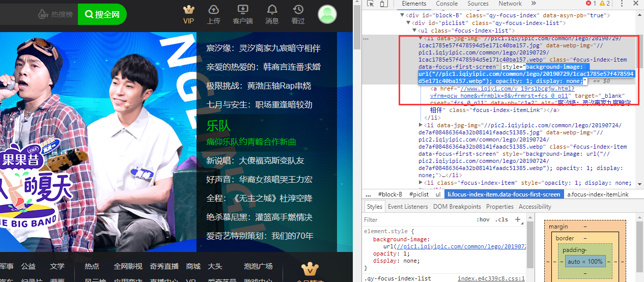Open the Accessibility tab
Viewport: 644px width, 282px height.
[535, 207]
